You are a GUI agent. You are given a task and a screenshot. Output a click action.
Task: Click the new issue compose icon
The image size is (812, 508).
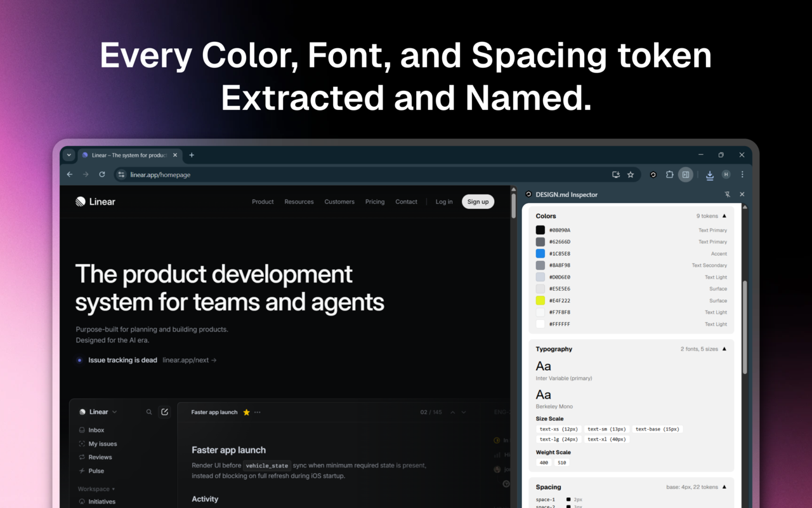164,411
